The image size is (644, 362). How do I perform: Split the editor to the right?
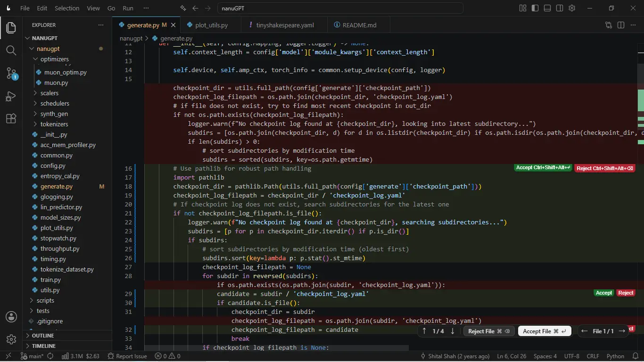point(621,25)
